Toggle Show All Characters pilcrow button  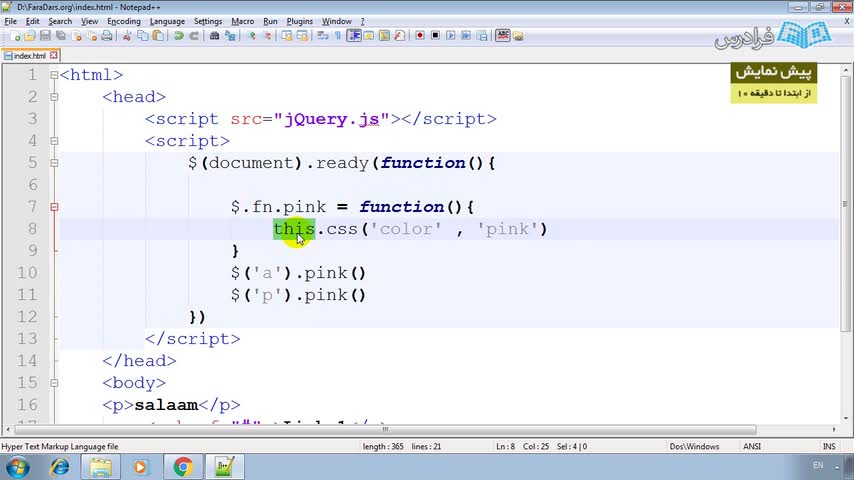tap(338, 36)
